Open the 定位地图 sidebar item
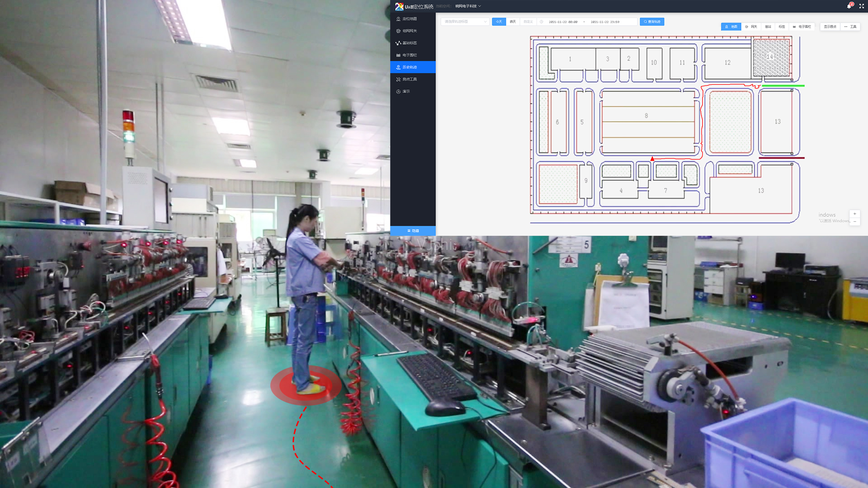This screenshot has height=488, width=868. tap(410, 19)
